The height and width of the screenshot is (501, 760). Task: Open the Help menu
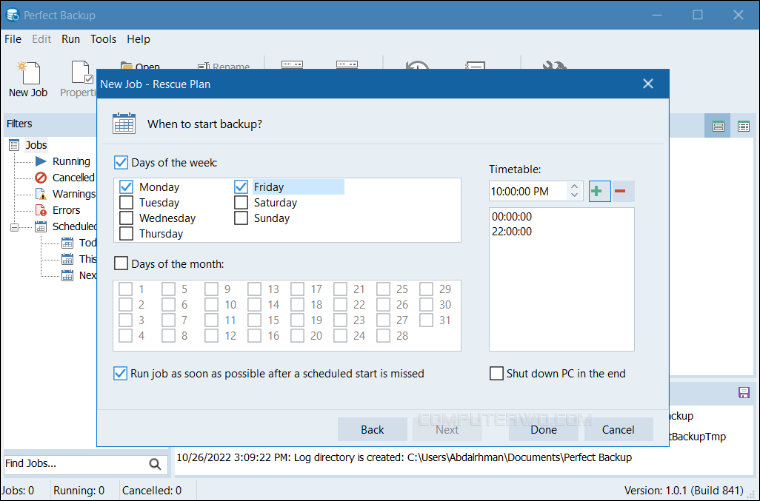[x=138, y=39]
